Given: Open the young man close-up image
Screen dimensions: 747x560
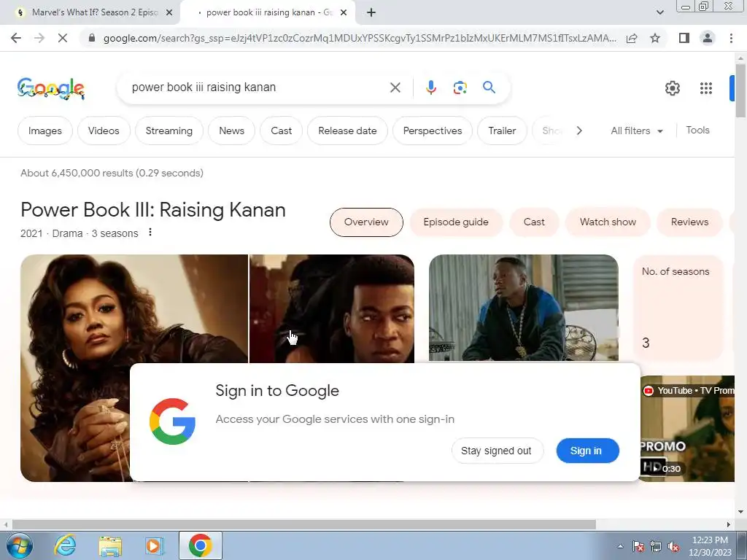Looking at the screenshot, I should point(332,308).
